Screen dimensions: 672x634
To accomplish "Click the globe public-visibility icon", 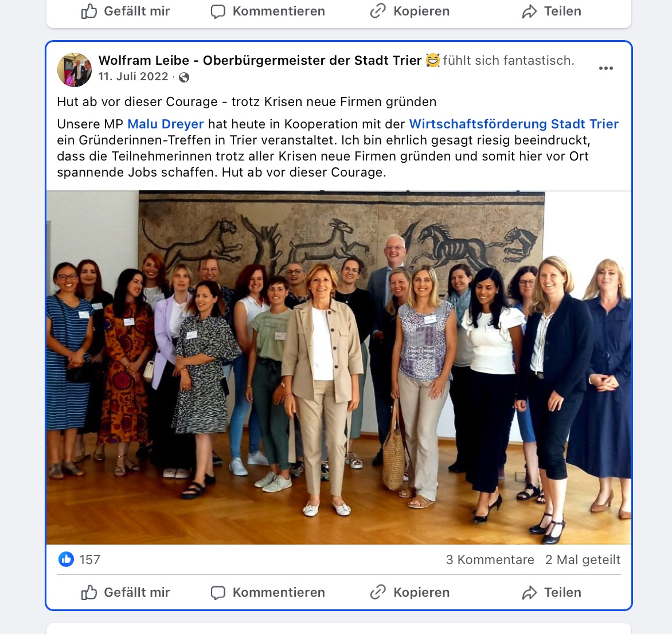I will pos(184,77).
